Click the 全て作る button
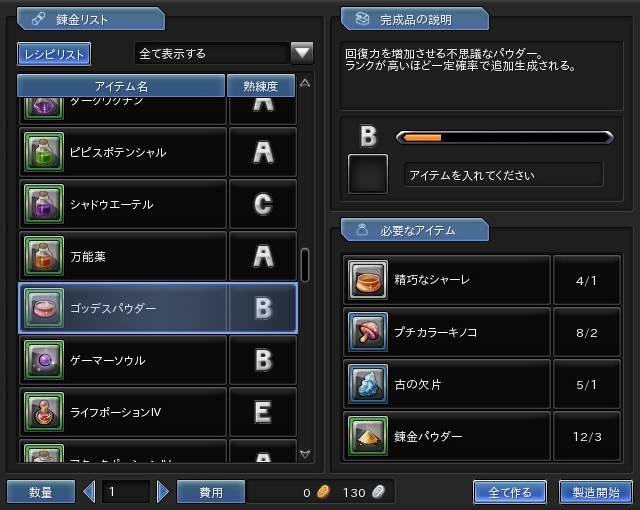 tap(510, 492)
